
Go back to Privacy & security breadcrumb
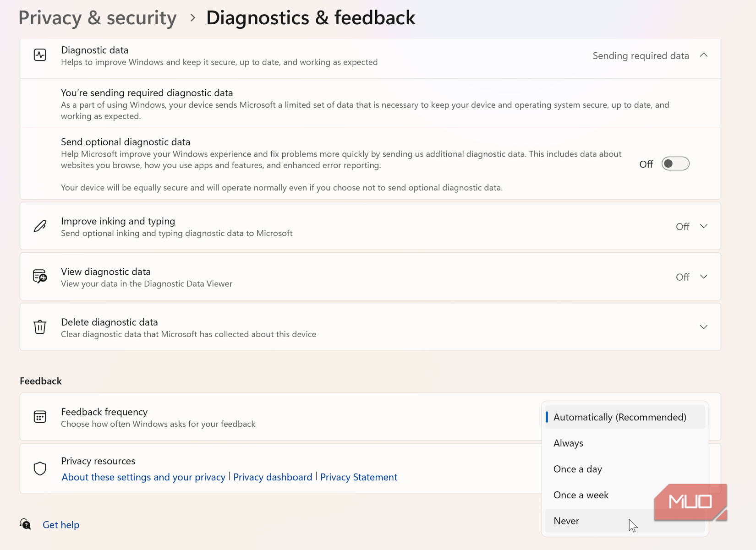point(98,18)
